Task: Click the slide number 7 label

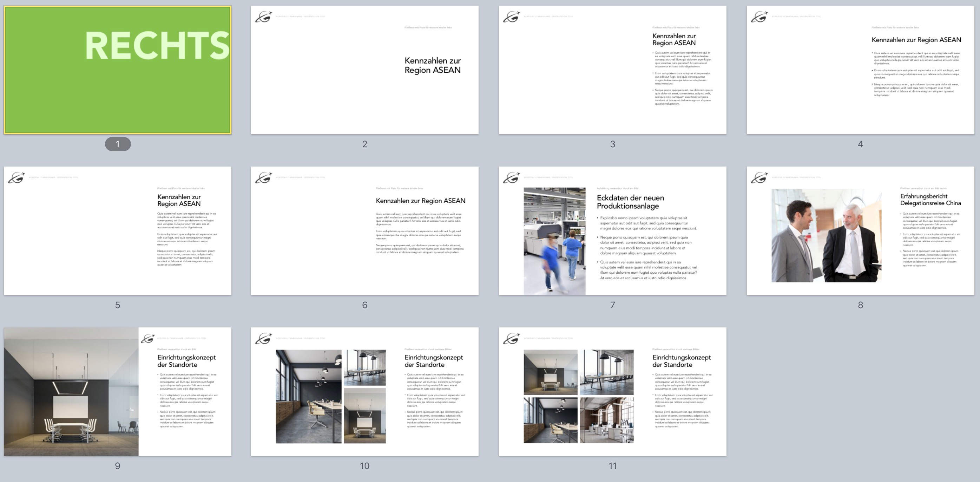Action: pos(612,305)
